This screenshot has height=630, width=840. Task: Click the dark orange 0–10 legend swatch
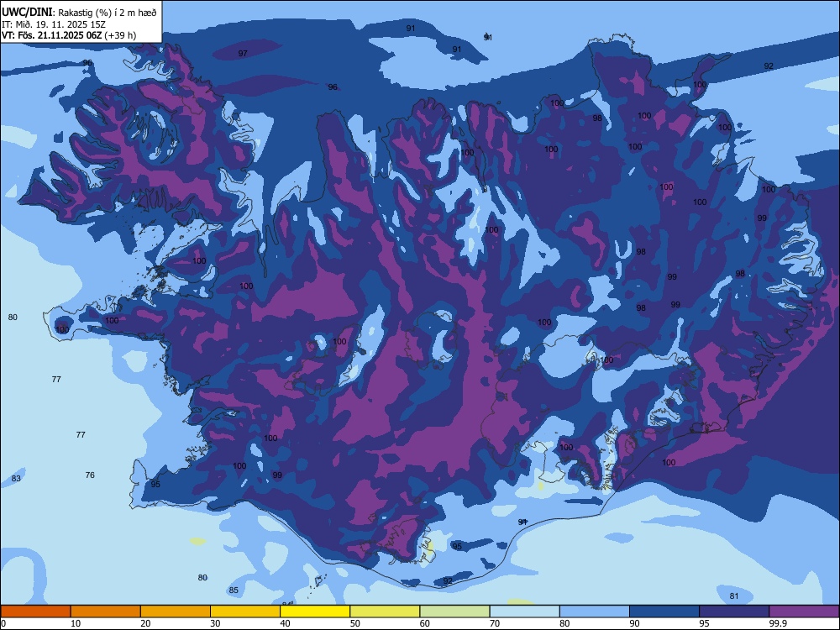[35, 612]
